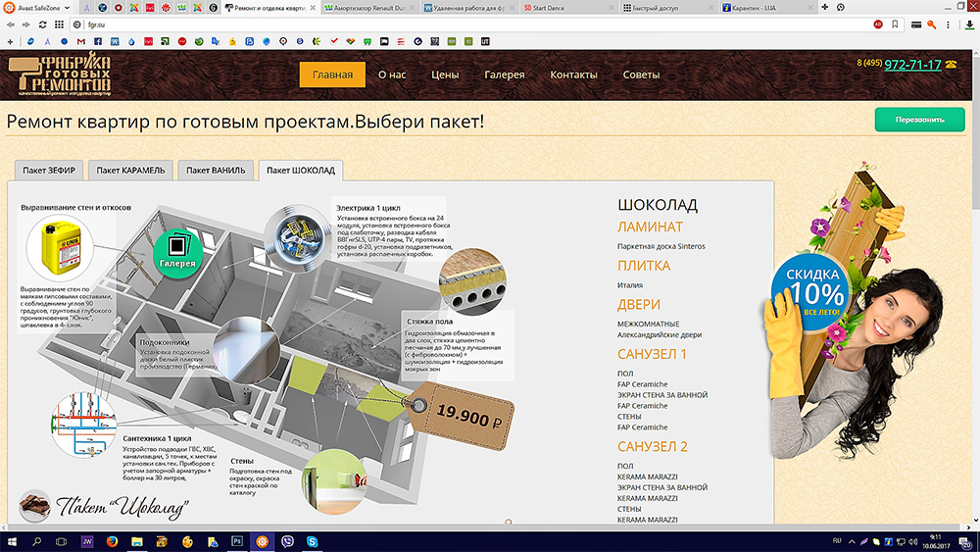Viewport: 980px width, 552px height.
Task: Click the Windows search magnifier icon
Action: 36,540
